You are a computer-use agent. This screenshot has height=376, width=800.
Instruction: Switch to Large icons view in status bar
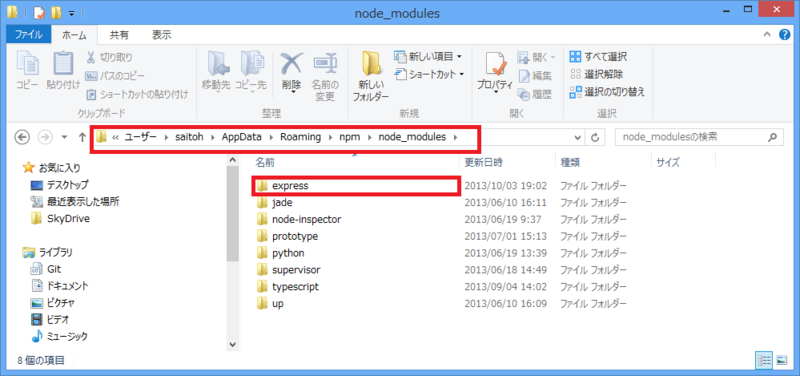tap(781, 360)
